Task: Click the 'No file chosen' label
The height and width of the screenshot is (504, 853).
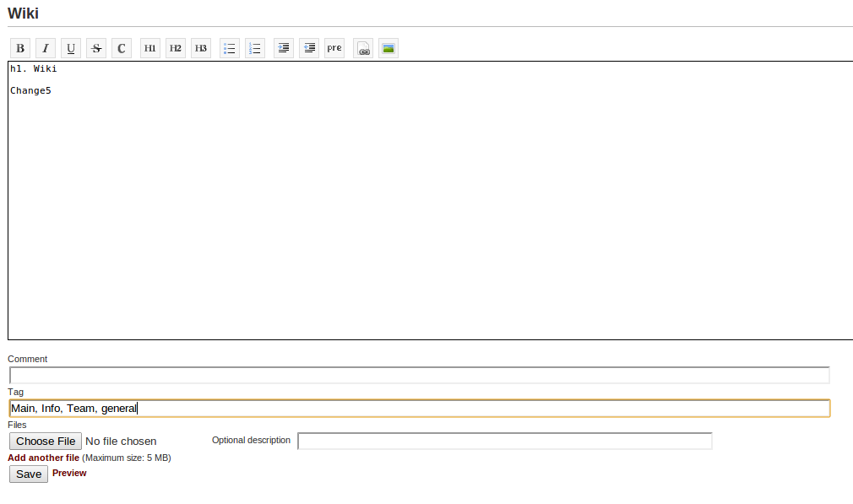Action: click(121, 442)
